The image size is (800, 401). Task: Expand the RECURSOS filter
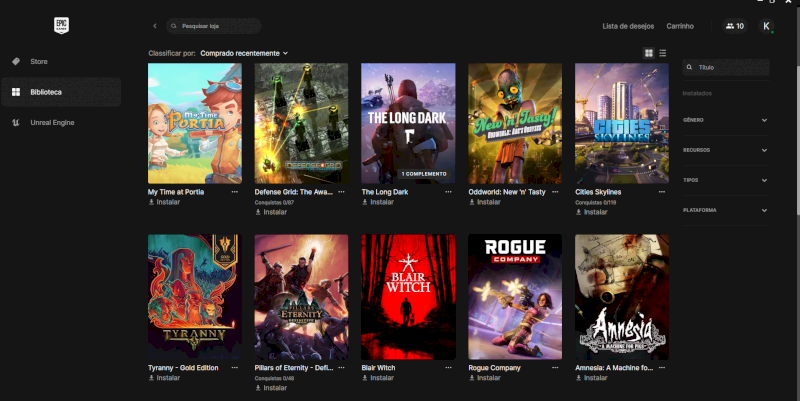[725, 150]
